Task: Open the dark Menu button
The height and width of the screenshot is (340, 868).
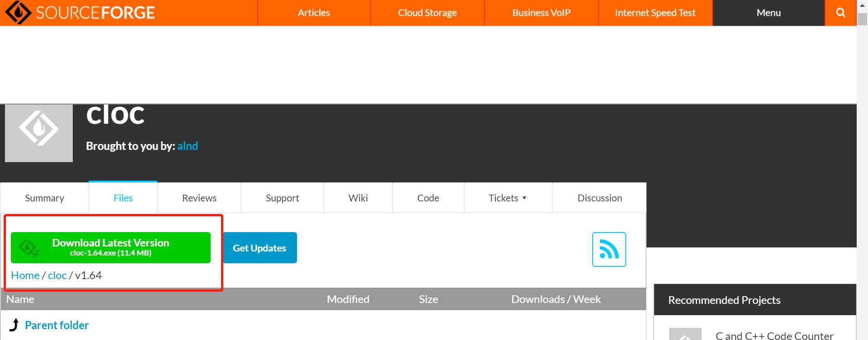Action: click(x=769, y=13)
